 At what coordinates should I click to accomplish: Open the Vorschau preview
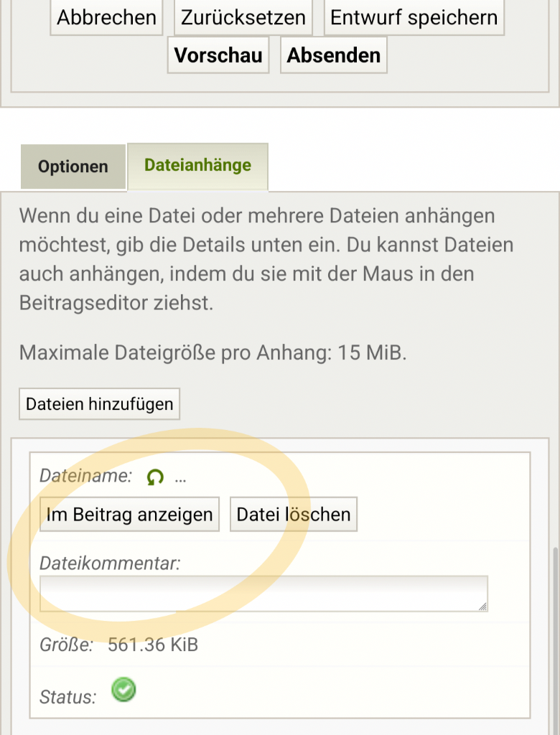point(218,55)
